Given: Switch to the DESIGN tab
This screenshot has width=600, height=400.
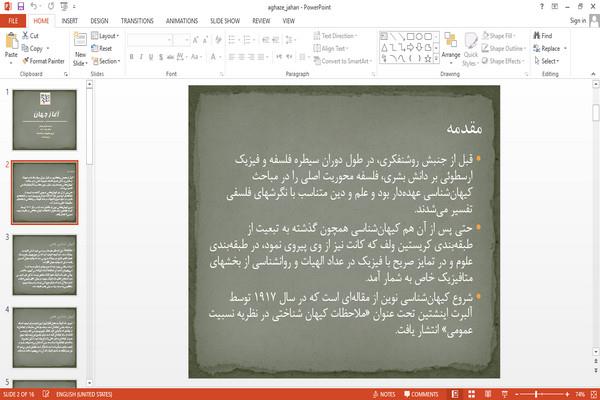Looking at the screenshot, I should pyautogui.click(x=99, y=21).
